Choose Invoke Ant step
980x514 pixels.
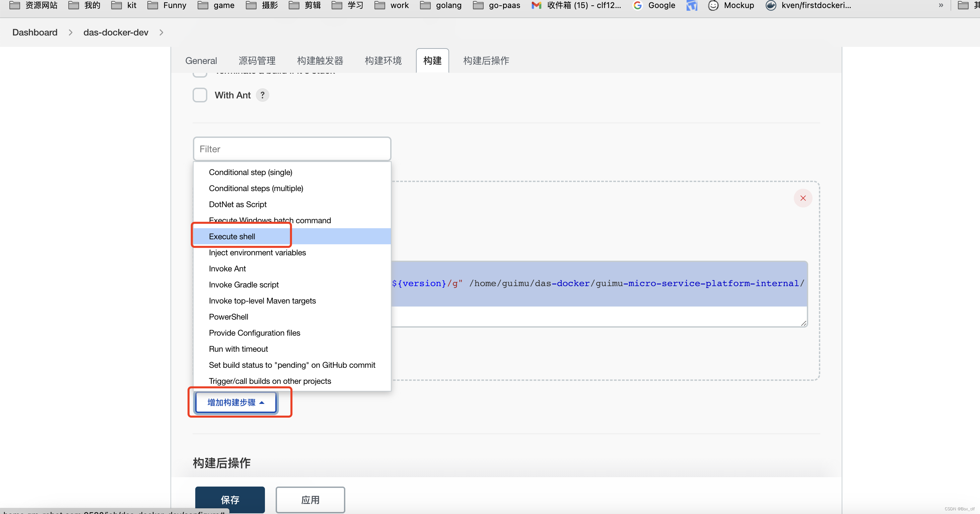tap(292, 268)
